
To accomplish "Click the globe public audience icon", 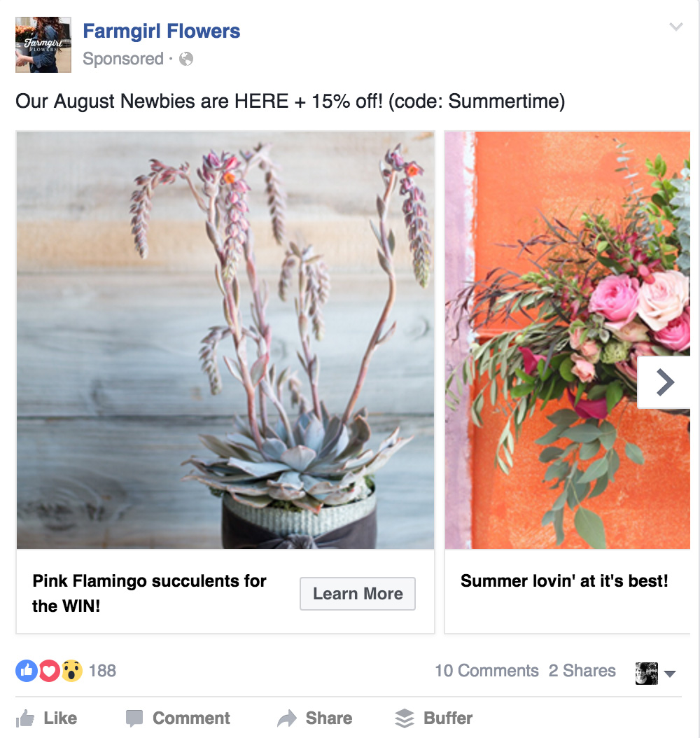I will tap(186, 59).
